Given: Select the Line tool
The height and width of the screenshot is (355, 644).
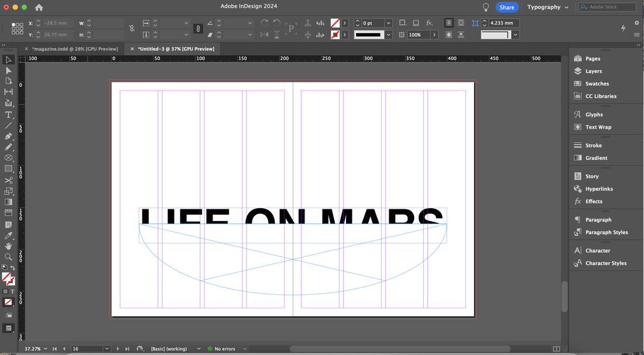Looking at the screenshot, I should tap(8, 126).
